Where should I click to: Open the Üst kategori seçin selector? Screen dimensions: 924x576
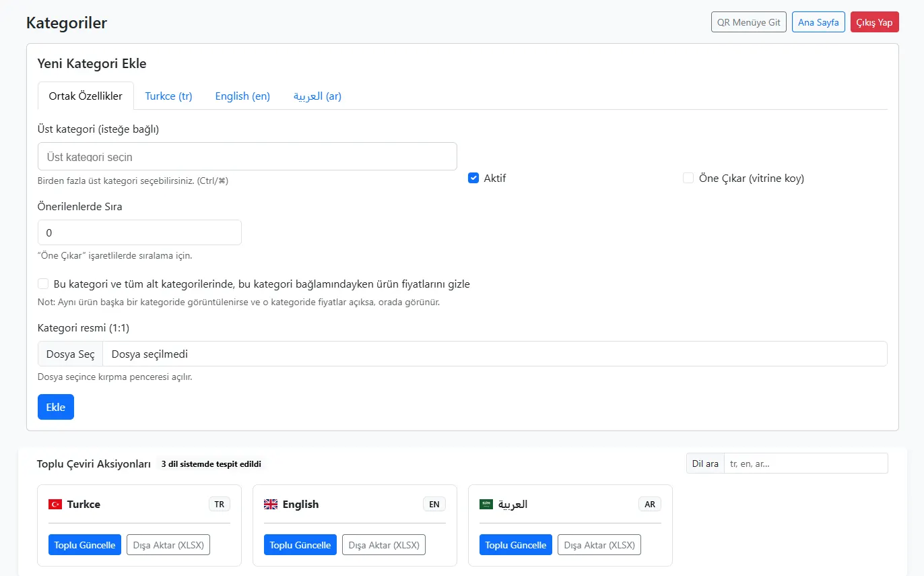(247, 156)
